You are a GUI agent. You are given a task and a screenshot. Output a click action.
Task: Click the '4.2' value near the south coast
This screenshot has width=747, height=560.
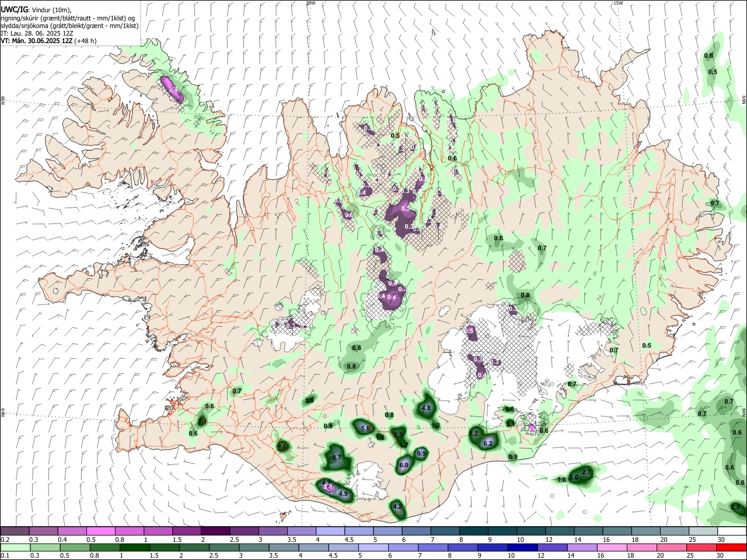point(397,507)
